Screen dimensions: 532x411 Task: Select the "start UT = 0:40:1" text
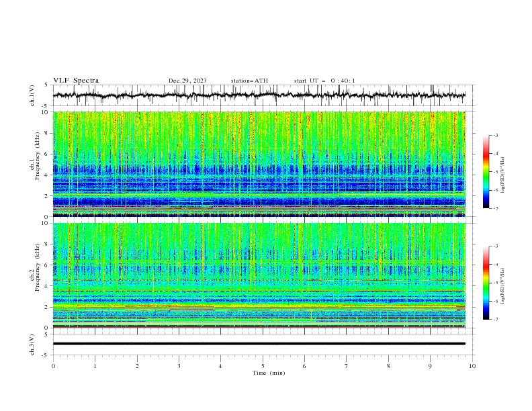[x=324, y=81]
